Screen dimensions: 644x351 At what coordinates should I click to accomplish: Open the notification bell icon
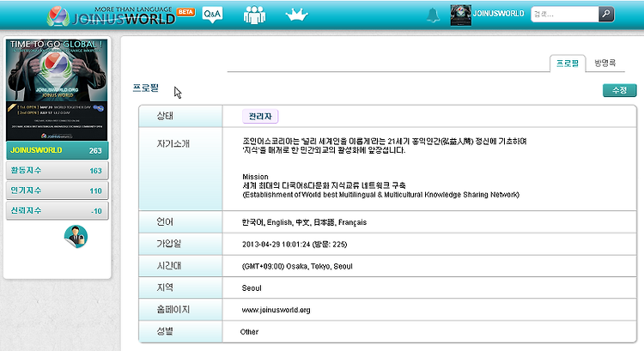tap(433, 15)
